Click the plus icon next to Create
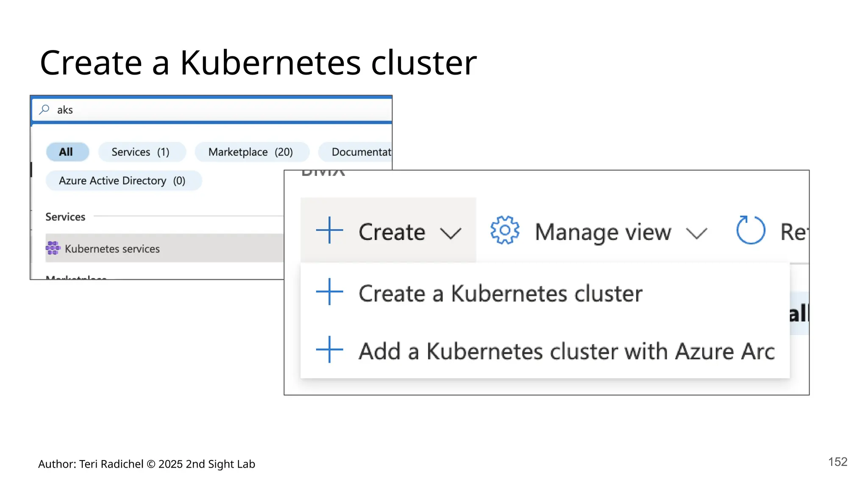This screenshot has width=868, height=488. tap(329, 230)
